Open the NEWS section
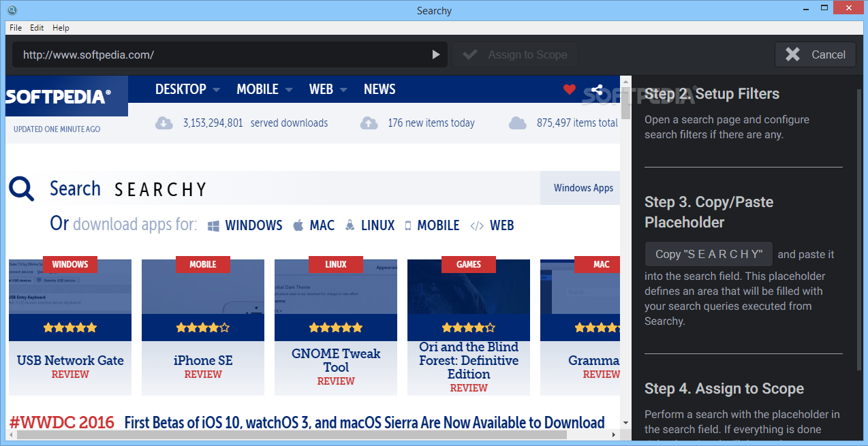This screenshot has width=868, height=446. [x=379, y=89]
